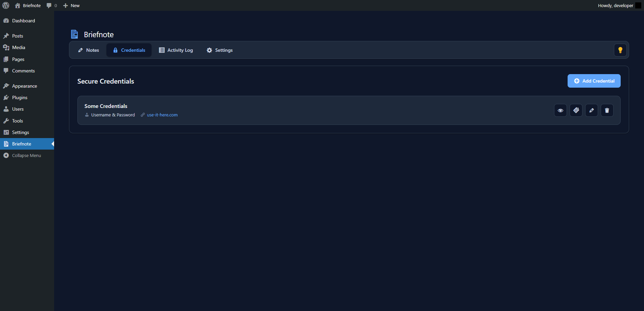The height and width of the screenshot is (311, 644).
Task: Click the "Username & Password" type label
Action: [x=113, y=115]
